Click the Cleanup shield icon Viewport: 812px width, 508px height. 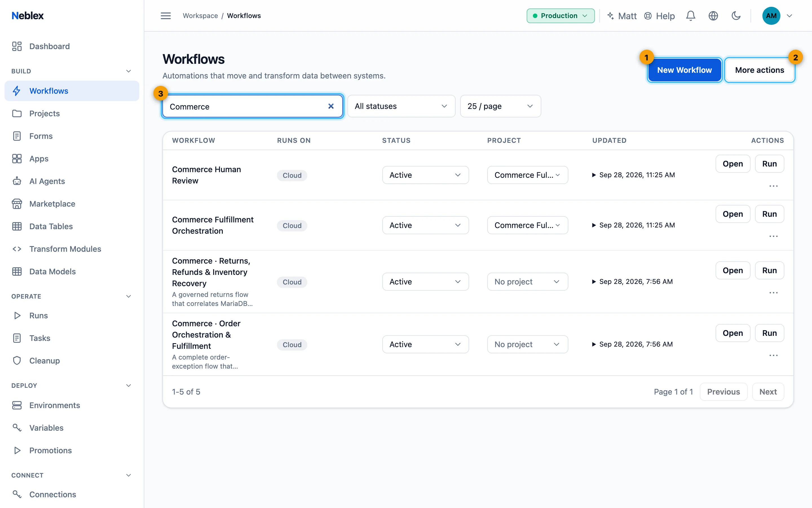pos(17,360)
